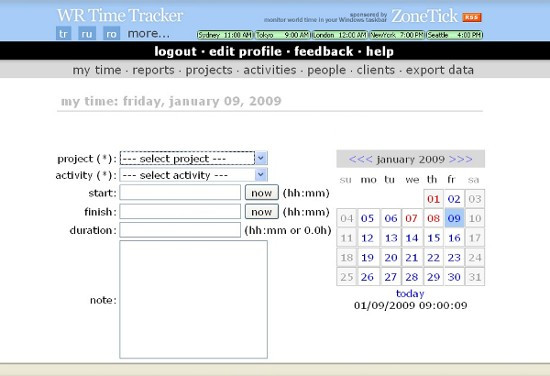
Task: Select January 07 in the calendar
Action: 412,219
